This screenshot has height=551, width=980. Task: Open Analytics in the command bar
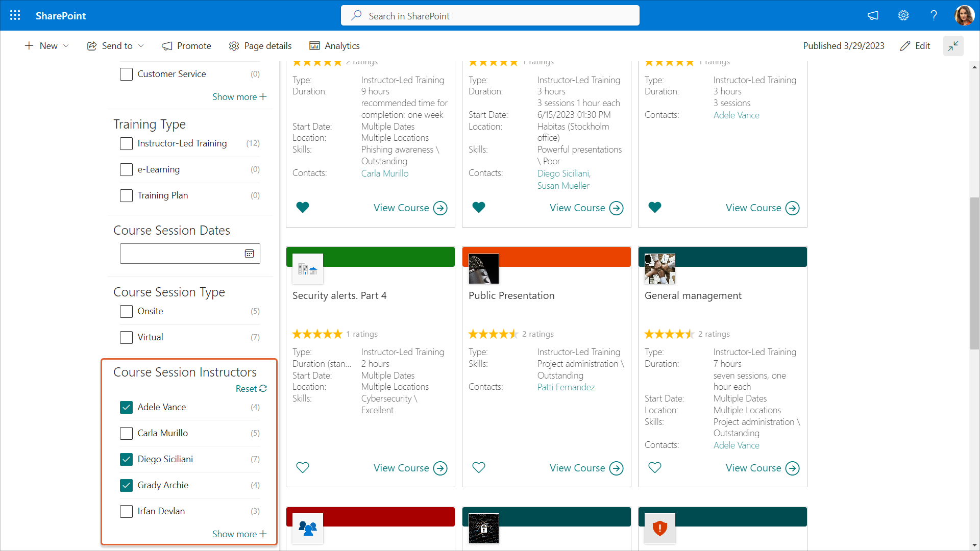point(335,46)
